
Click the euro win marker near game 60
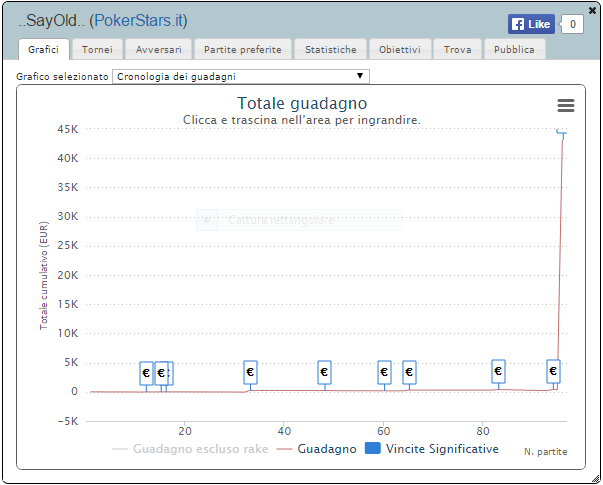[384, 372]
